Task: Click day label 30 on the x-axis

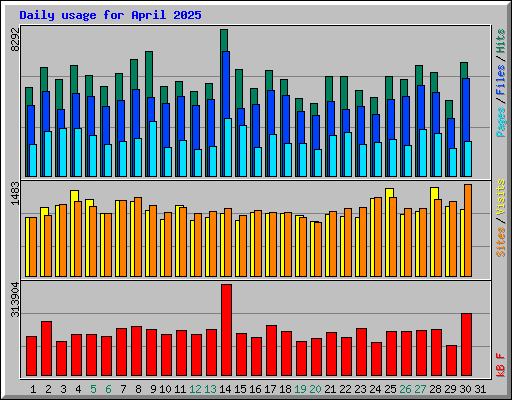Action: point(465,389)
